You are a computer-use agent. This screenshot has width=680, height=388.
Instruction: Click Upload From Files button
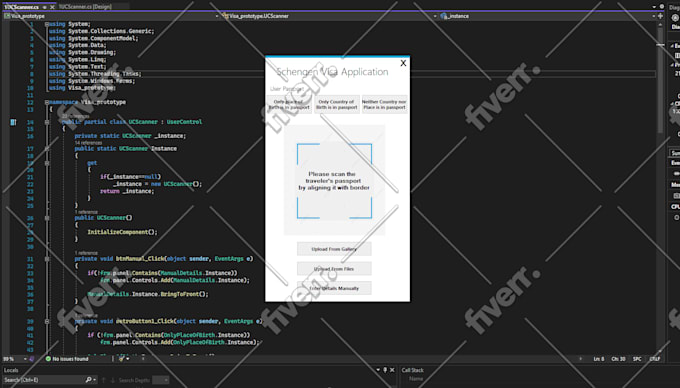(x=334, y=269)
